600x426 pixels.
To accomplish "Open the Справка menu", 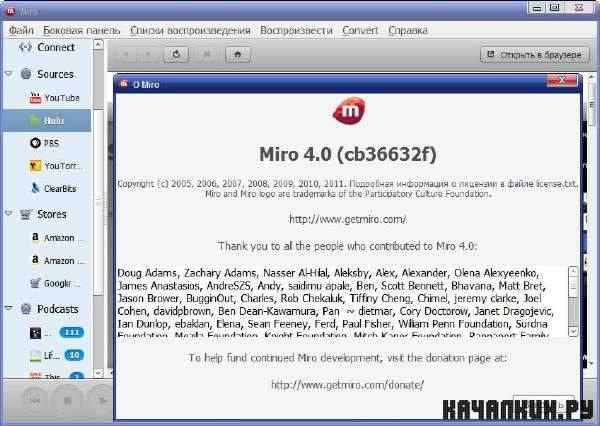I will click(408, 30).
